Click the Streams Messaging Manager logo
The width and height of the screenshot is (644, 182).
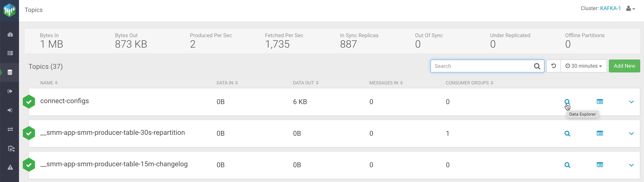(9, 10)
